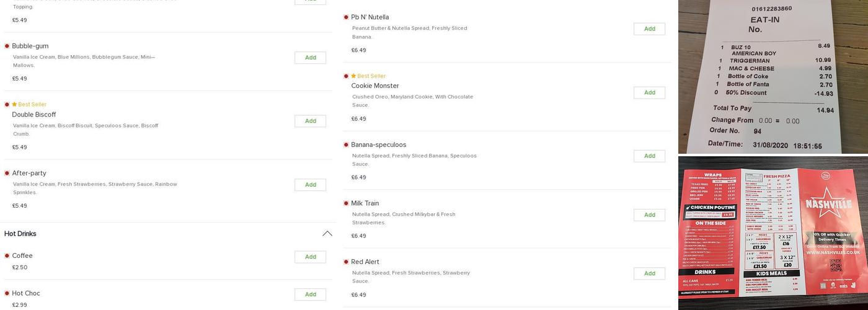
Task: Add Bubble-gum to the order
Action: coord(310,58)
